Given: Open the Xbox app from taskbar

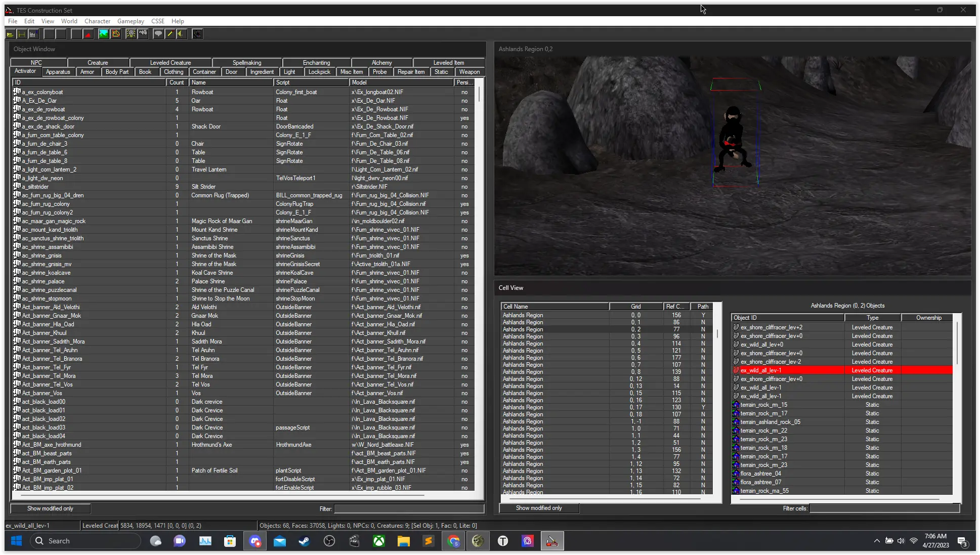Looking at the screenshot, I should pos(379,541).
